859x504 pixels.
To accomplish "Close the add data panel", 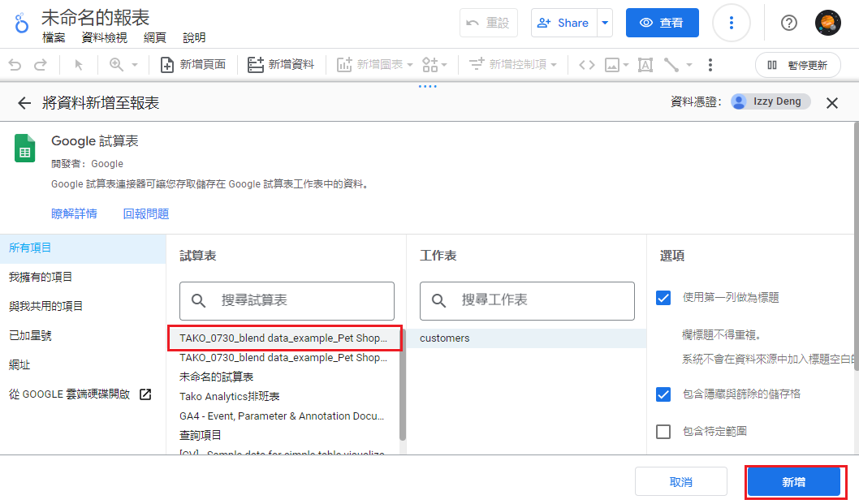I will click(832, 103).
